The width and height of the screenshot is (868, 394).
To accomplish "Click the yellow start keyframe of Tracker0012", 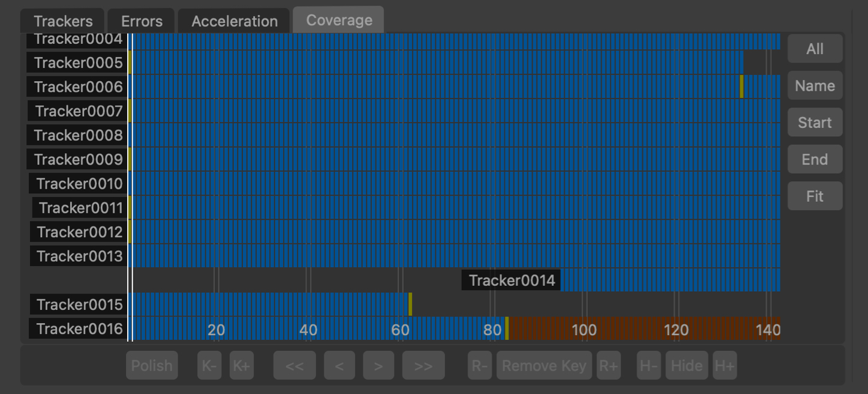I will pos(130,232).
